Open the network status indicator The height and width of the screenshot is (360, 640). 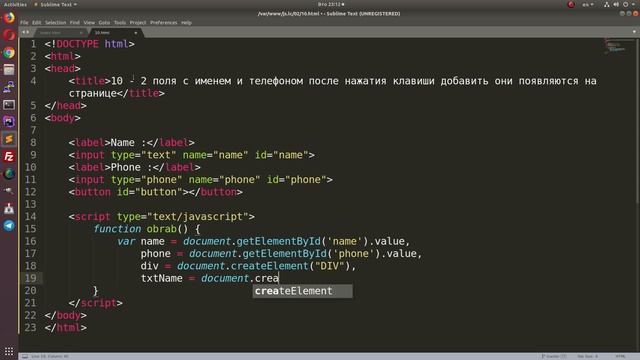click(x=607, y=4)
